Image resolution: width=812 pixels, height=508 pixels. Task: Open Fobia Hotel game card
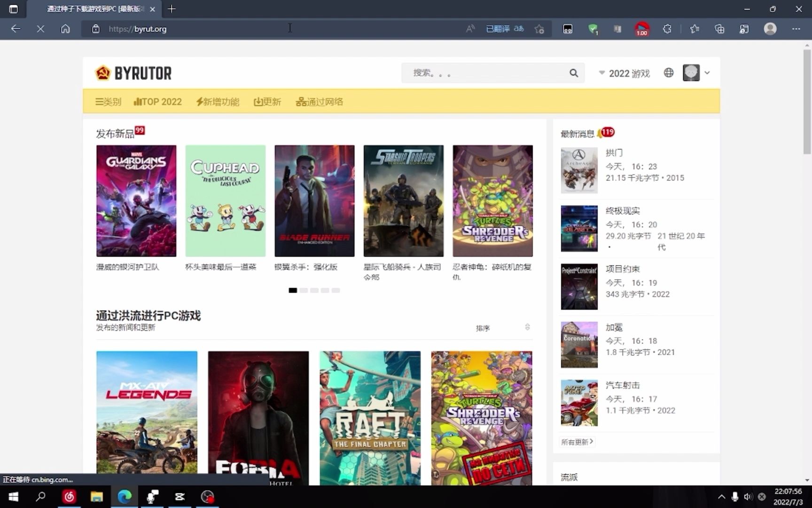click(258, 418)
